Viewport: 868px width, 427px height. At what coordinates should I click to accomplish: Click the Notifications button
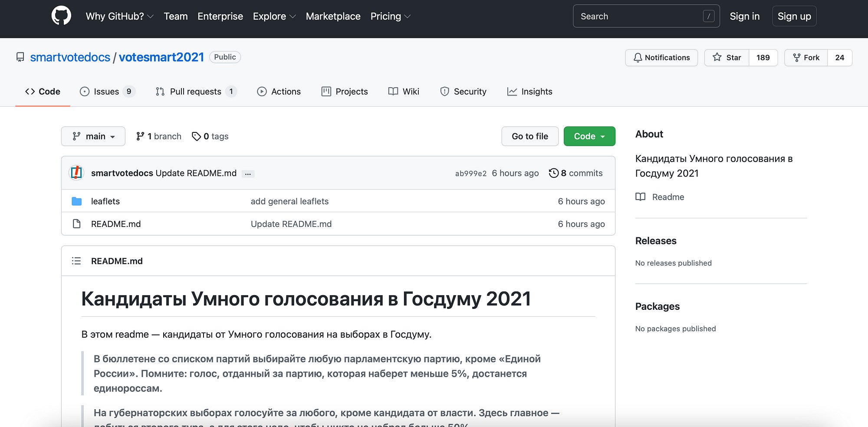point(661,58)
